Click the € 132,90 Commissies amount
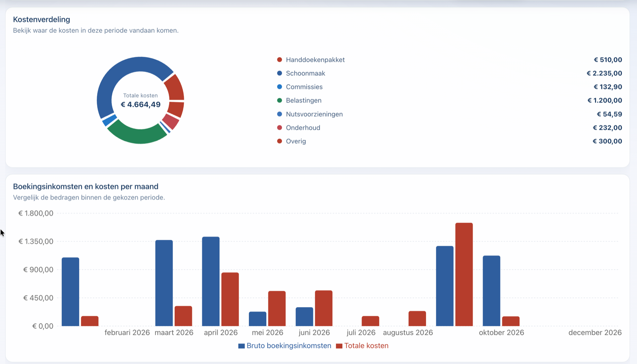 [x=608, y=87]
